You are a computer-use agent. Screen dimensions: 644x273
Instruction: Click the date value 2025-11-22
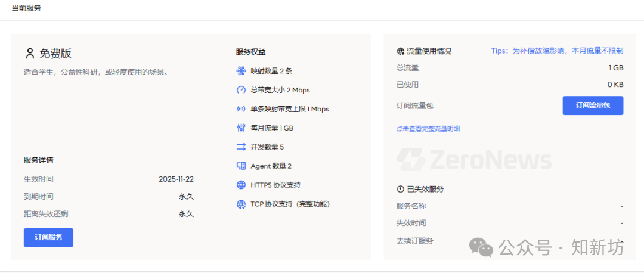tap(176, 179)
